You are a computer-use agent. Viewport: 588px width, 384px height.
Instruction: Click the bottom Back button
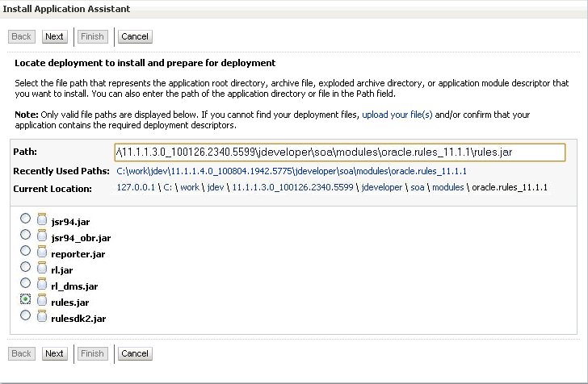pyautogui.click(x=22, y=353)
